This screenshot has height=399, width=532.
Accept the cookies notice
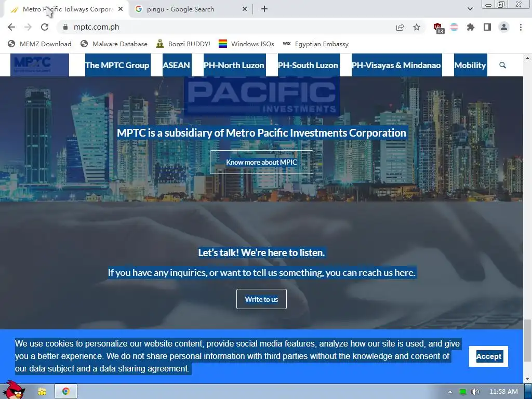(488, 356)
